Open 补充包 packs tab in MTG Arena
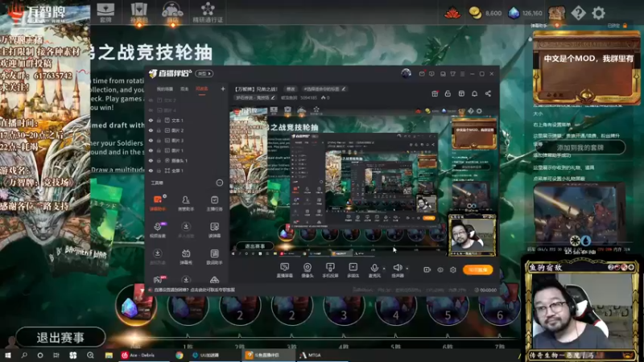Image resolution: width=644 pixels, height=362 pixels. point(138,12)
